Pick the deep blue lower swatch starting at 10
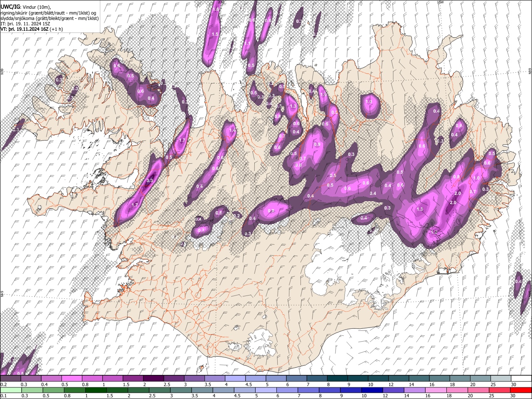Viewport: 532px width, 399px height. click(371, 390)
